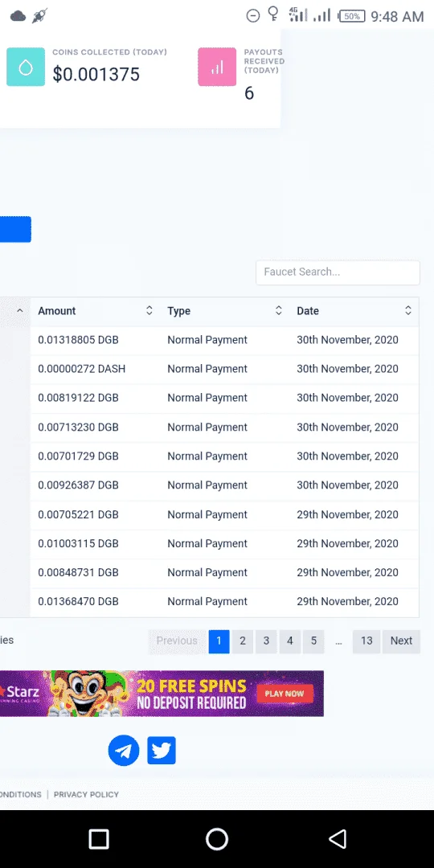Select amount 0.00848731 DGB
Screen dimensions: 434x868
[78, 572]
